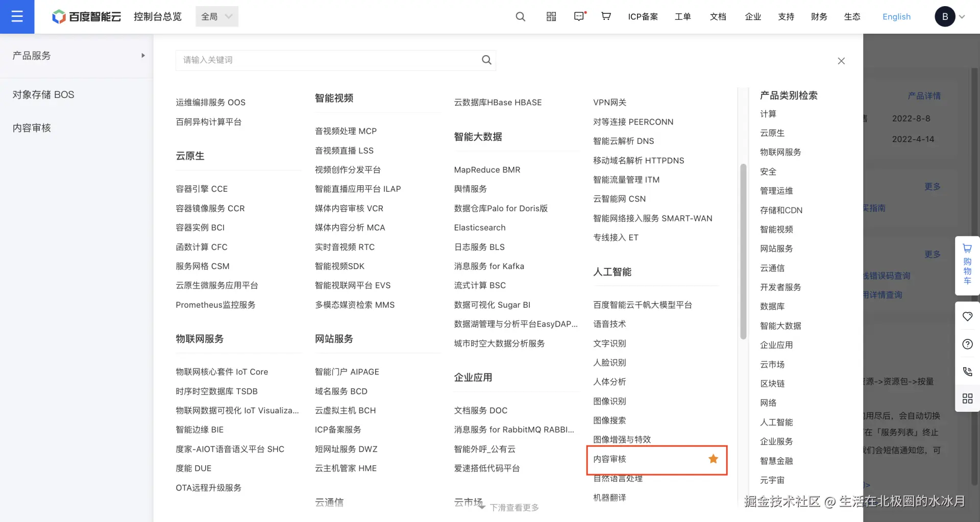The height and width of the screenshot is (522, 980).
Task: Open 文档服务 DOC
Action: tap(480, 410)
